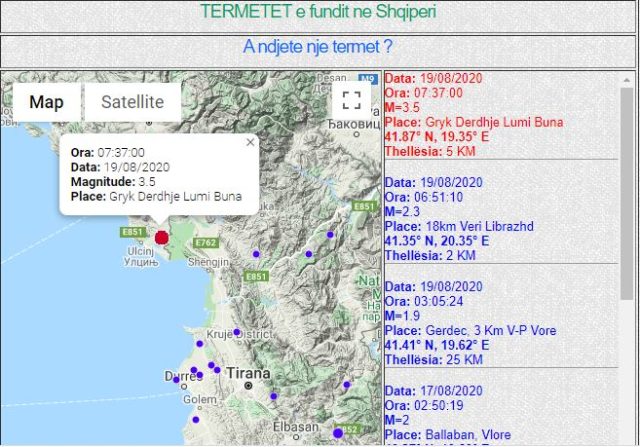
Task: Click the Tirana city label on map
Action: (248, 373)
